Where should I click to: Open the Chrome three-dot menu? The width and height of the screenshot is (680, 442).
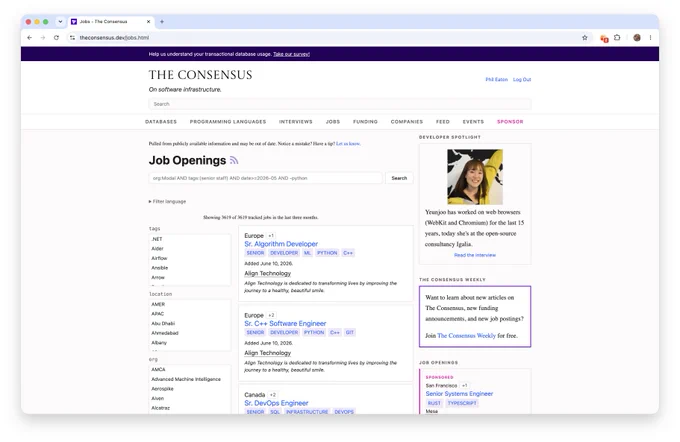tap(650, 38)
